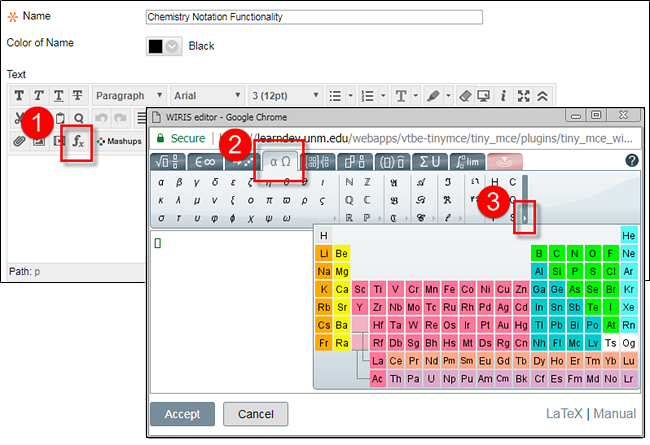Click the search magnifier icon in toolbar
Viewport: 650px width, 445px height.
[x=78, y=118]
